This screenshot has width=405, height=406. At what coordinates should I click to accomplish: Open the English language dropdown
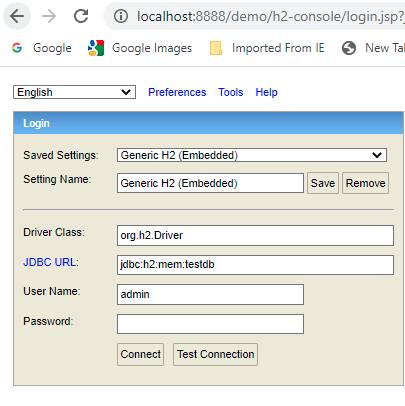pos(74,92)
